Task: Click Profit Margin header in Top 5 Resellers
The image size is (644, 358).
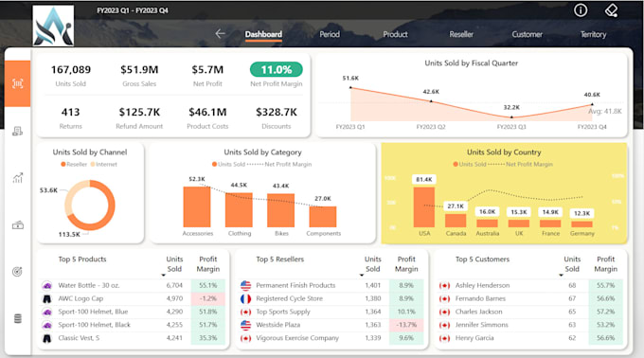Action: pos(406,264)
